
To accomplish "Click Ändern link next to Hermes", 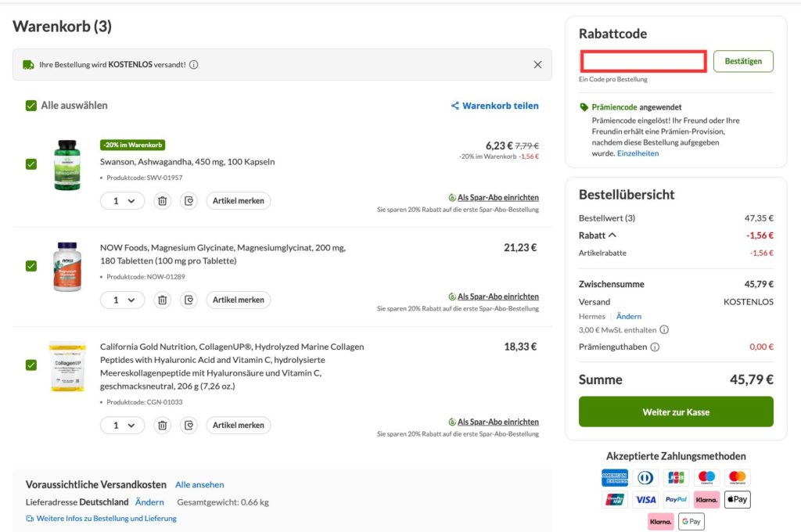I will tap(629, 316).
